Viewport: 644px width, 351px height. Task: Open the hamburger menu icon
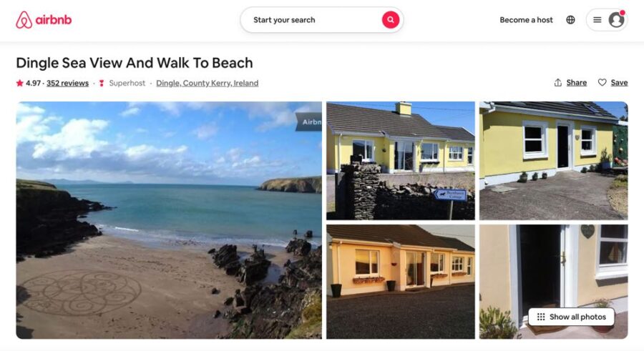[597, 20]
